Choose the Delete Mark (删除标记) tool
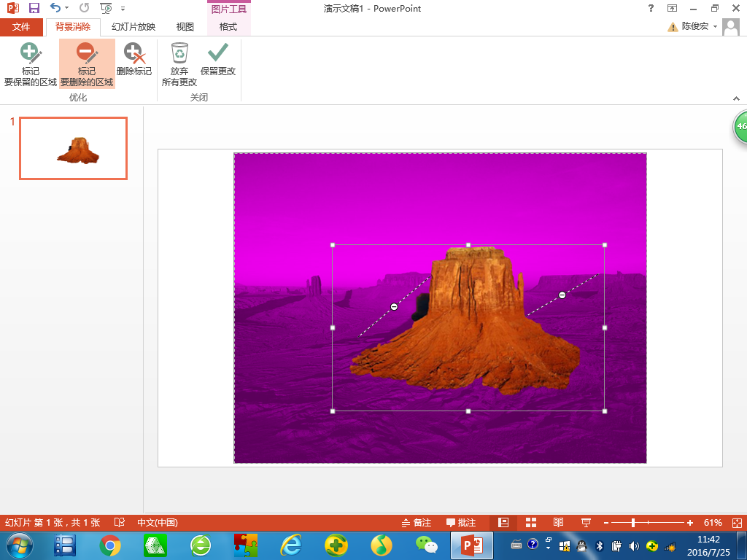This screenshot has height=560, width=747. (134, 59)
